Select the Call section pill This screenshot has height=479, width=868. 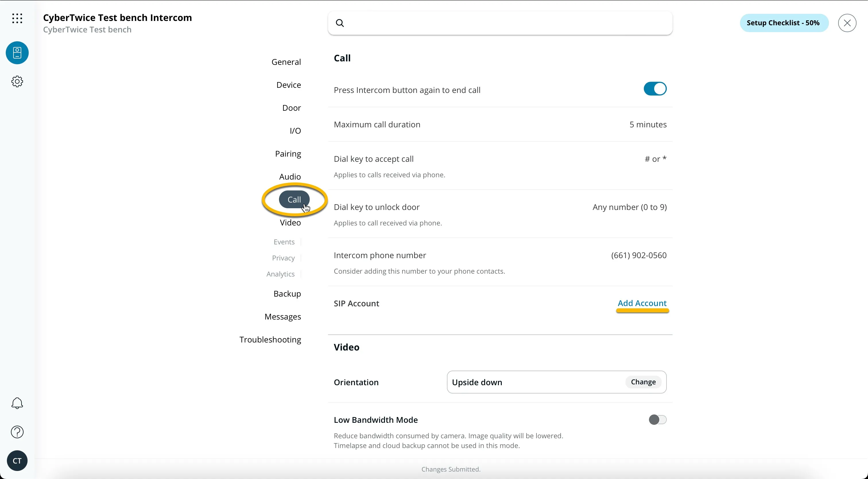[x=294, y=200]
